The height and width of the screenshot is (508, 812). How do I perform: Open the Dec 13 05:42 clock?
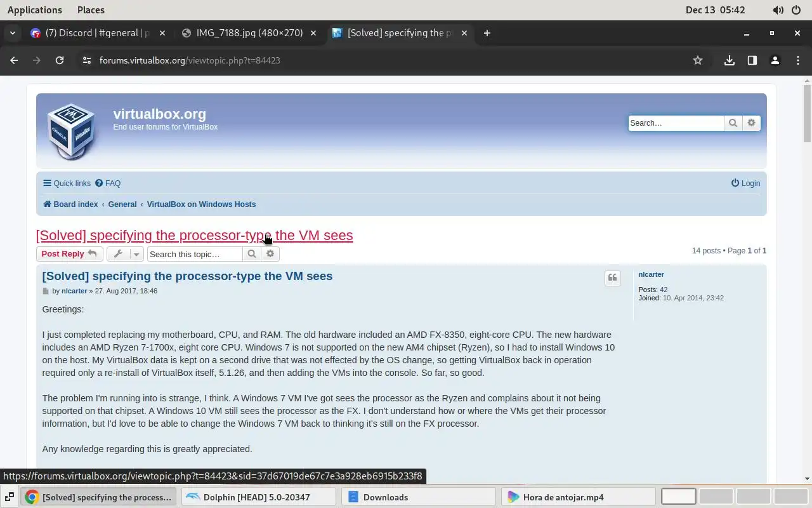tap(715, 10)
